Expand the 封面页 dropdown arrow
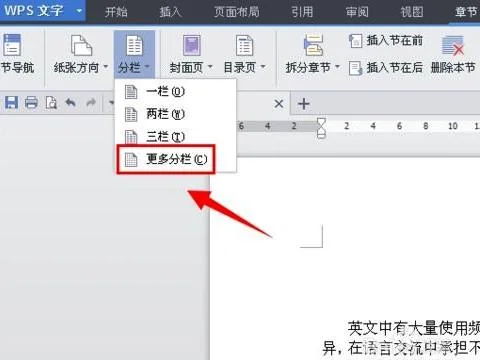Image resolution: width=480 pixels, height=360 pixels. point(210,67)
